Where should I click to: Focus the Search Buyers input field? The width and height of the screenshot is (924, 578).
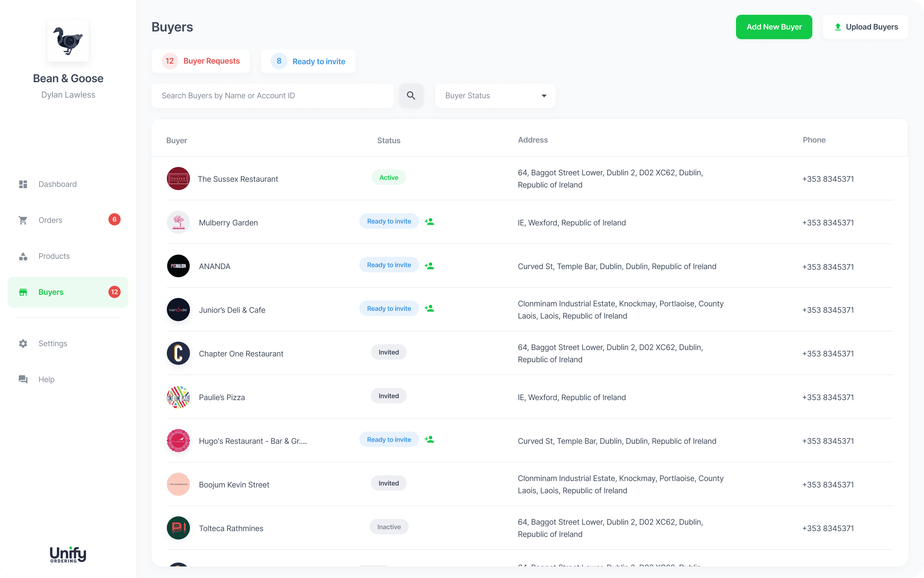coord(273,96)
